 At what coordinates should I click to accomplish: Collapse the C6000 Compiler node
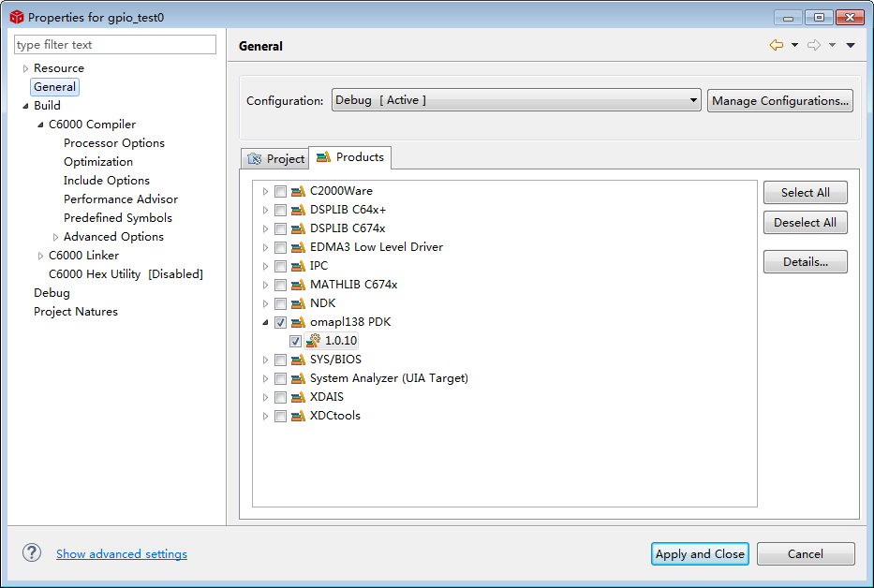click(x=40, y=125)
